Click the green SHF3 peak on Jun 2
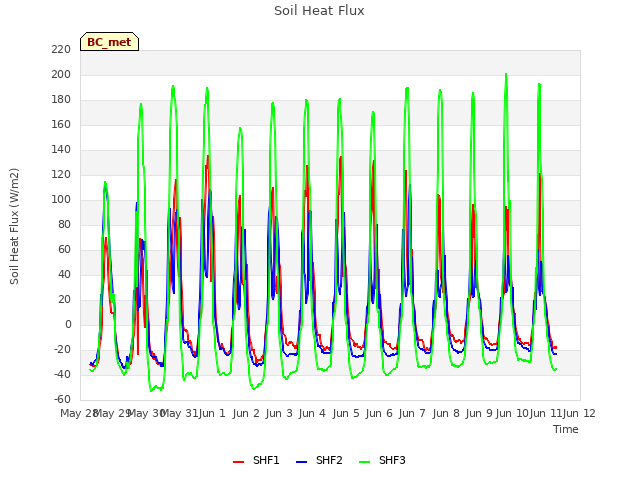 tap(240, 128)
